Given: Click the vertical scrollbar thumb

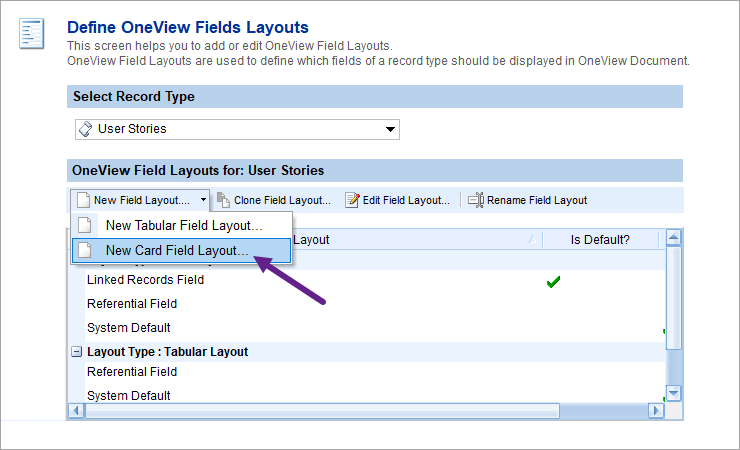Looking at the screenshot, I should point(673,298).
